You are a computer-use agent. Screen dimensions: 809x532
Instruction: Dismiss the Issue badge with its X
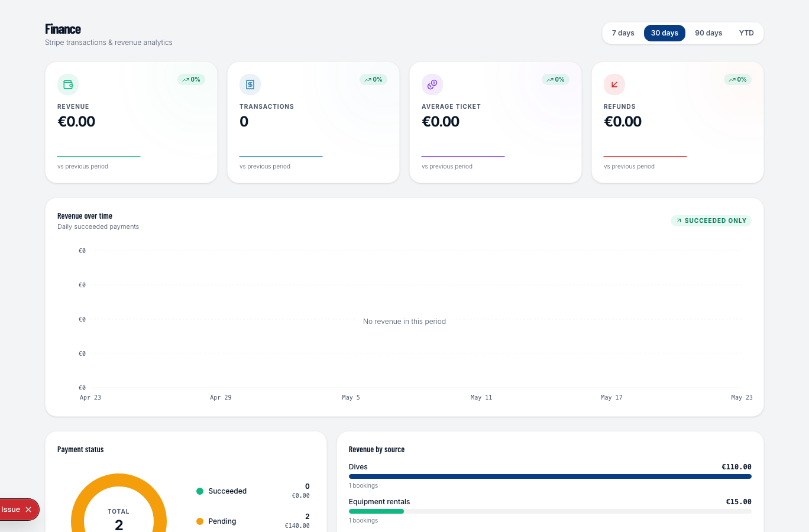[28, 510]
